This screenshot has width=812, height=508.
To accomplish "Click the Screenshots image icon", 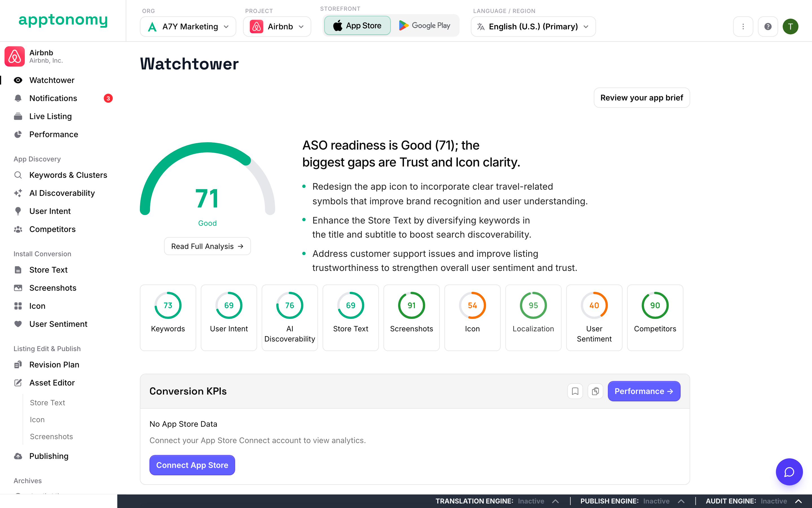I will tap(18, 288).
